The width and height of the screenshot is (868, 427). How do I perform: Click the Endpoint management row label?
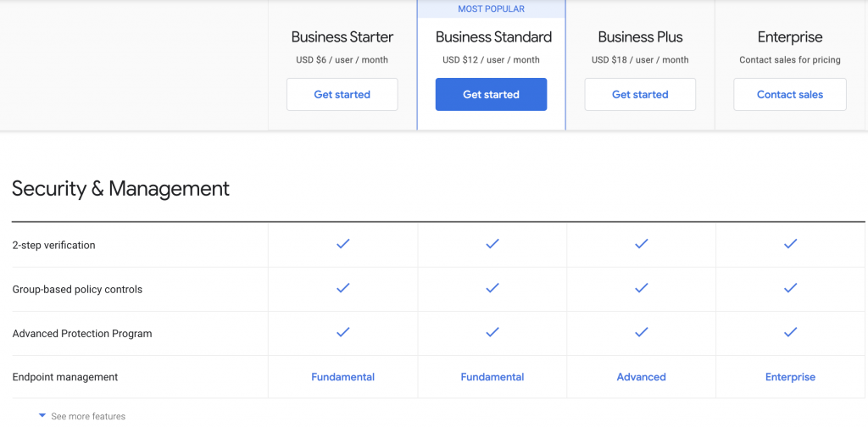(64, 377)
